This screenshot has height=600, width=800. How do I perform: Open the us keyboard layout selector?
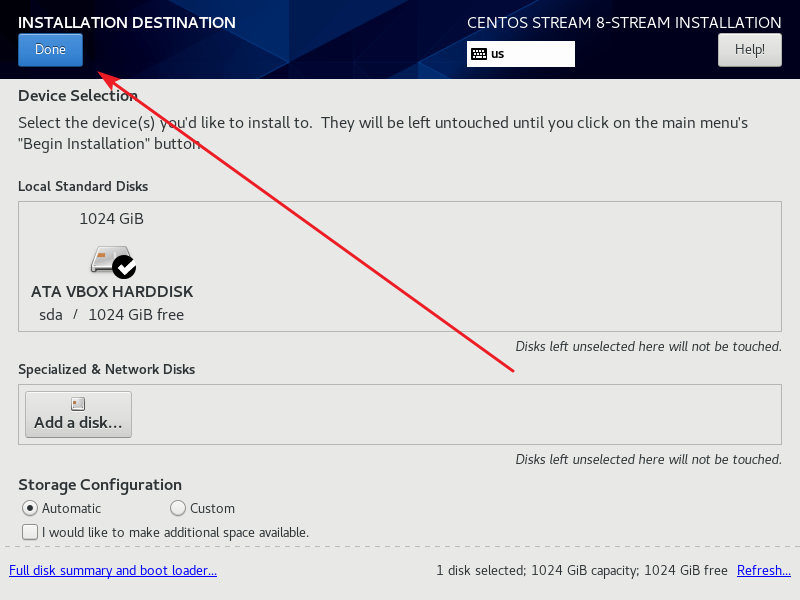(x=520, y=54)
